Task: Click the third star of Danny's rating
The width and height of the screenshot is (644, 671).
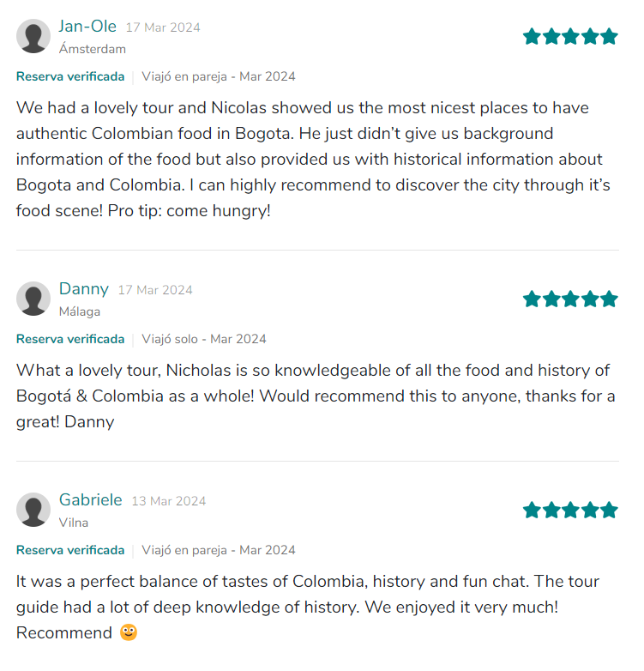Action: tap(570, 299)
